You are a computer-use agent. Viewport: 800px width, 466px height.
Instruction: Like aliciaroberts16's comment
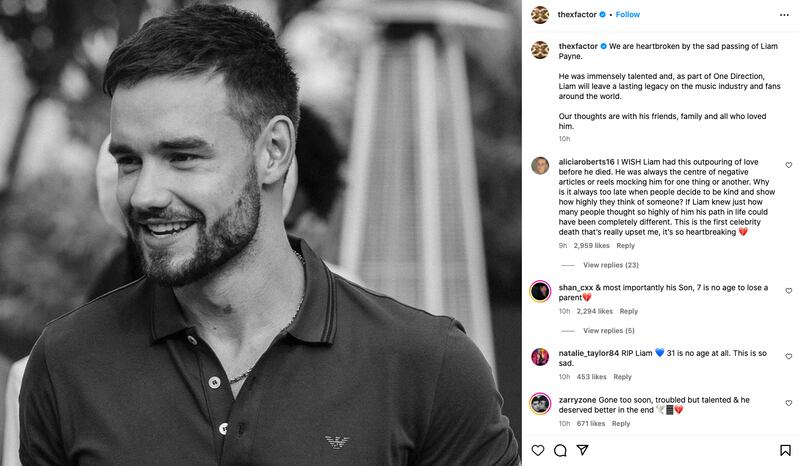pyautogui.click(x=788, y=165)
